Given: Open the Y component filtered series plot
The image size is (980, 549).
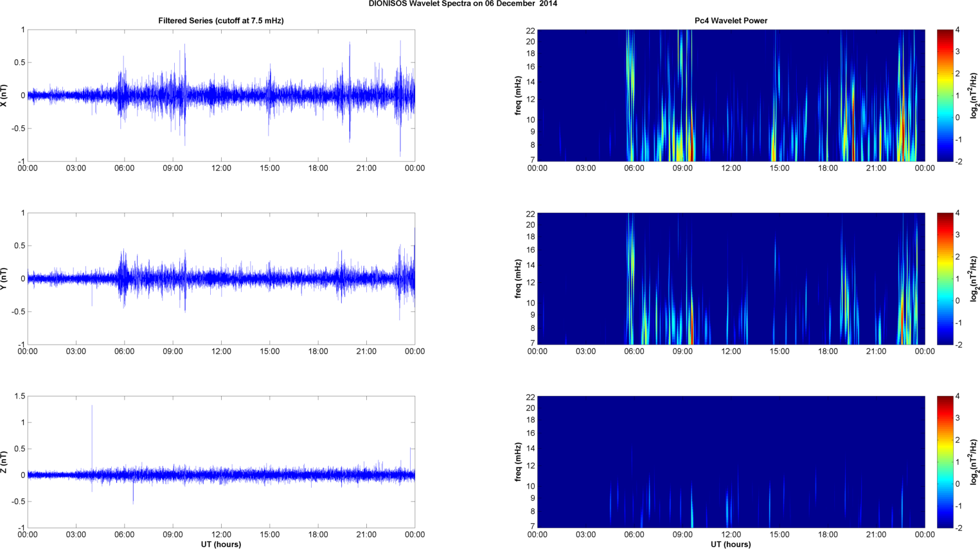Looking at the screenshot, I should pos(221,278).
